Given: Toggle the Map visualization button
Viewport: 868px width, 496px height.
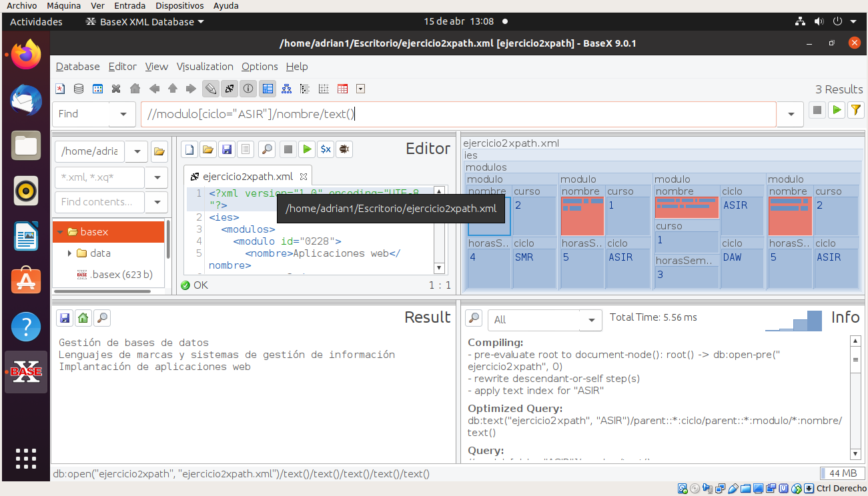Looking at the screenshot, I should pyautogui.click(x=268, y=89).
